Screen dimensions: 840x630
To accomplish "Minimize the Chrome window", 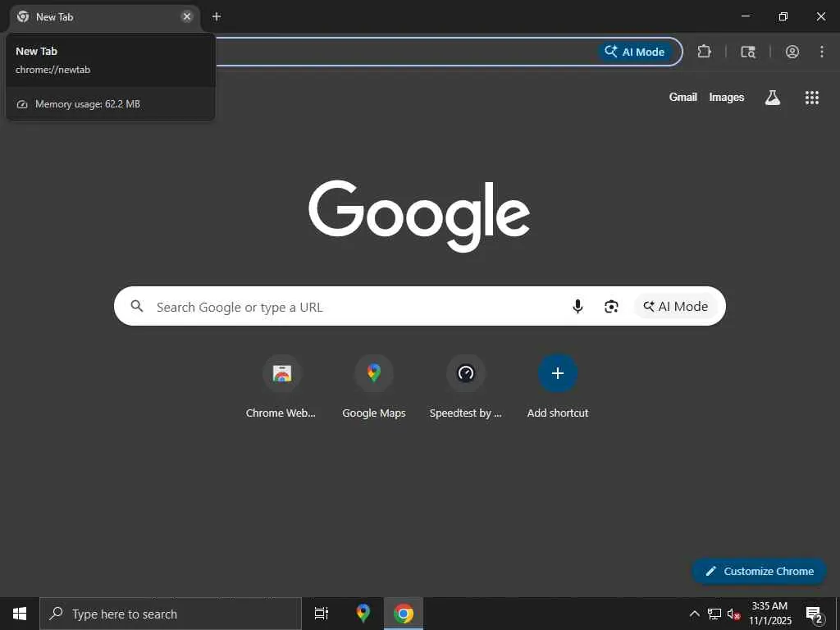I will click(x=745, y=16).
